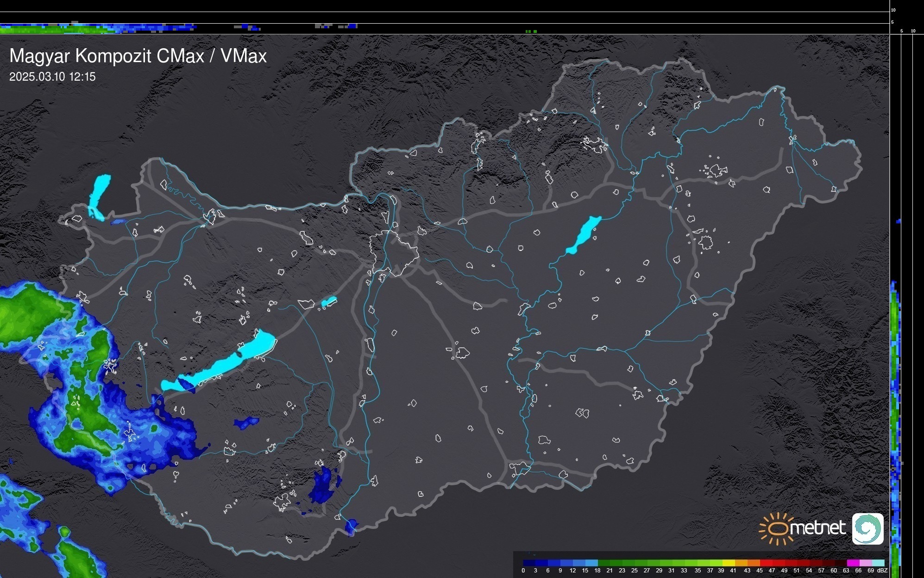Screen dimensions: 924x578
Task: Select the dark green 18 dBZ swatch
Action: (x=603, y=563)
